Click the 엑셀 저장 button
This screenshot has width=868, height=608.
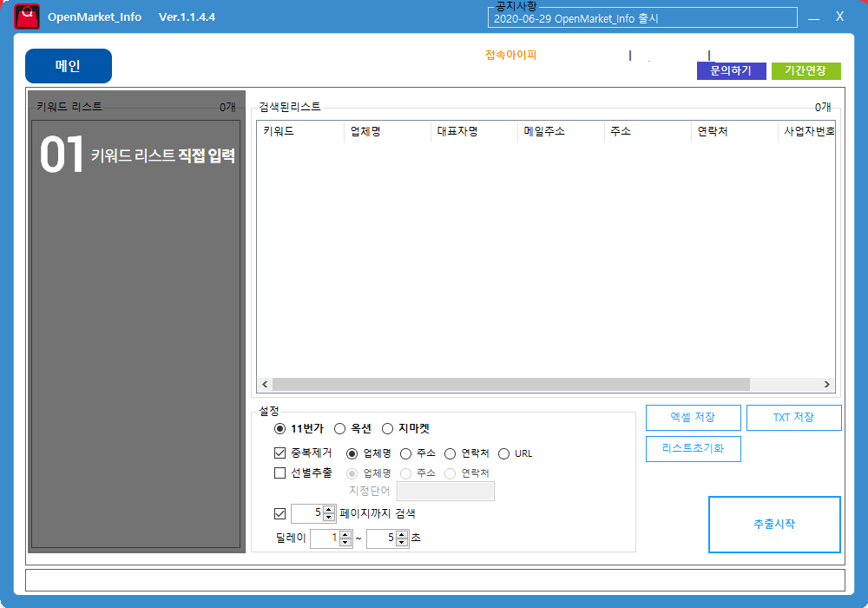pyautogui.click(x=693, y=418)
